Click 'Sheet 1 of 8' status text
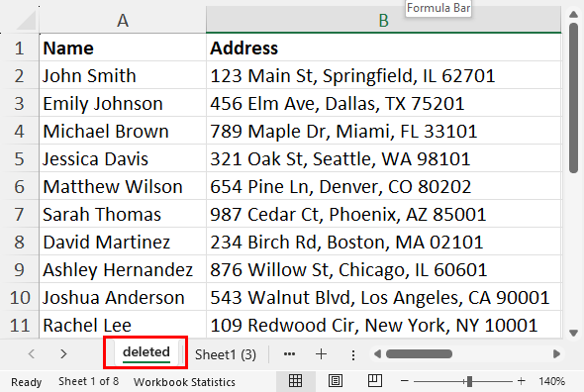The width and height of the screenshot is (584, 392). (x=89, y=381)
